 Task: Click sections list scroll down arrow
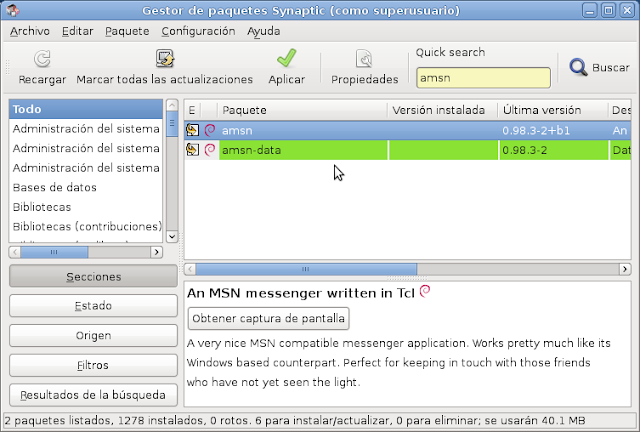click(x=172, y=236)
